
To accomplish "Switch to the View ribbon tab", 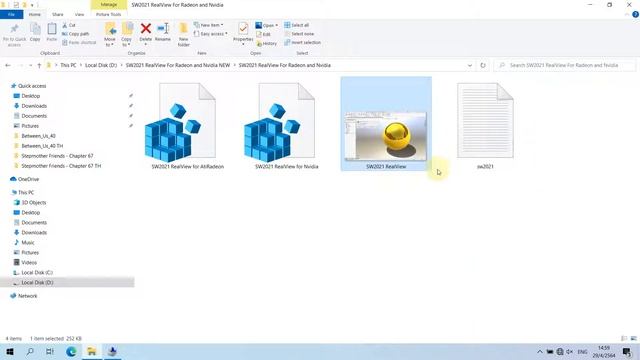I will point(79,14).
